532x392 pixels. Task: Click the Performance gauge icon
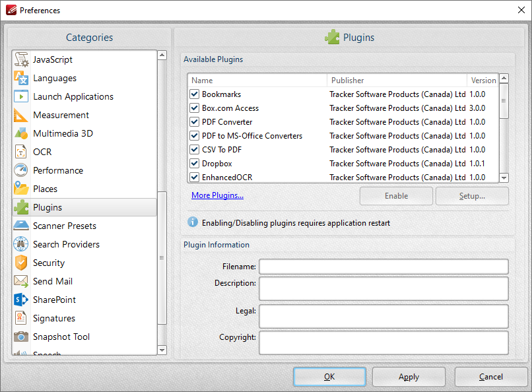[x=21, y=170]
